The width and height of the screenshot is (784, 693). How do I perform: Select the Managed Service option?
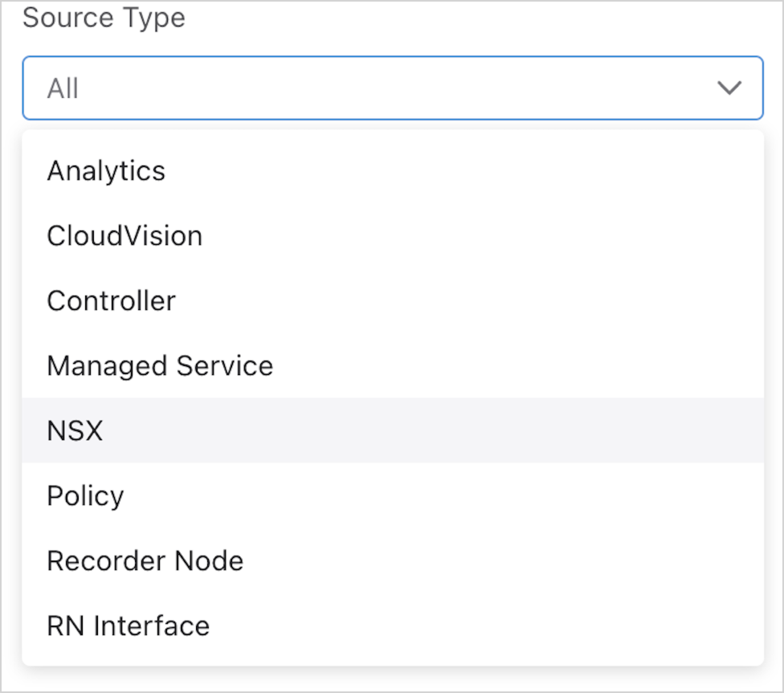(160, 366)
